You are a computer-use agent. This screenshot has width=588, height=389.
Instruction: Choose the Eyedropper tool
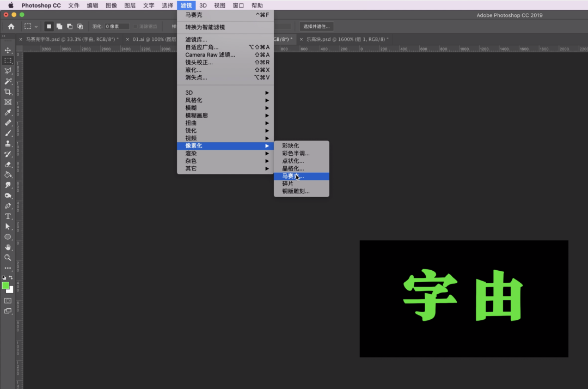tap(8, 112)
